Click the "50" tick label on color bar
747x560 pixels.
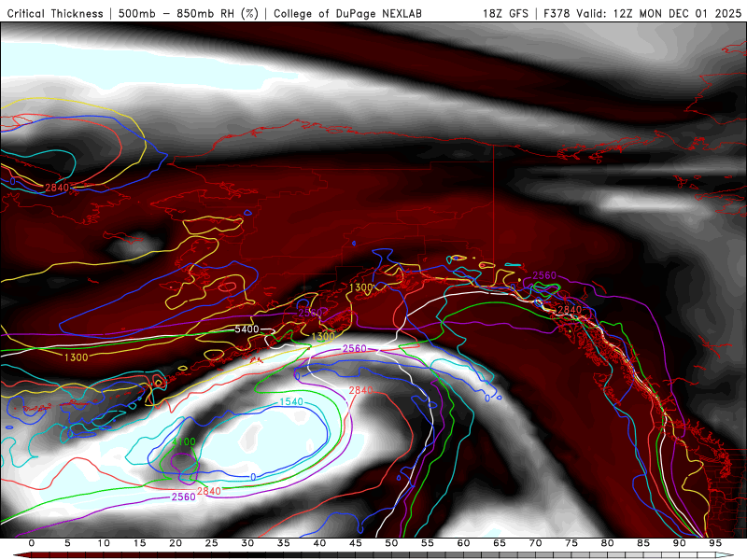point(391,543)
